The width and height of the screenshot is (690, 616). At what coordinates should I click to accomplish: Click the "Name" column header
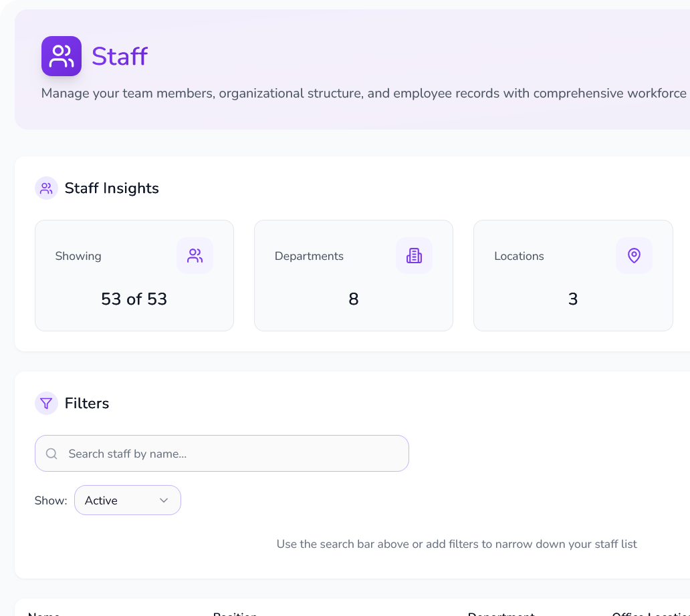44,613
